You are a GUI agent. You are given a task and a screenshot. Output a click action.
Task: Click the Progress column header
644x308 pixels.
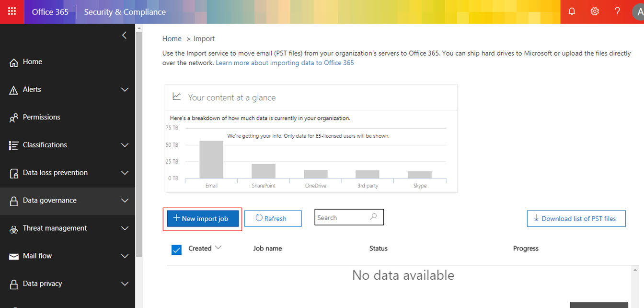tap(526, 249)
